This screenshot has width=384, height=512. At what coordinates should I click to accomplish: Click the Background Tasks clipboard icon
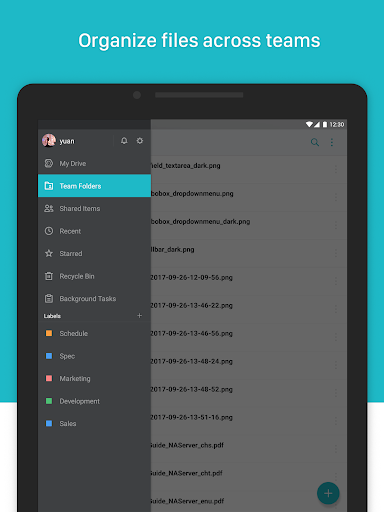pyautogui.click(x=49, y=299)
